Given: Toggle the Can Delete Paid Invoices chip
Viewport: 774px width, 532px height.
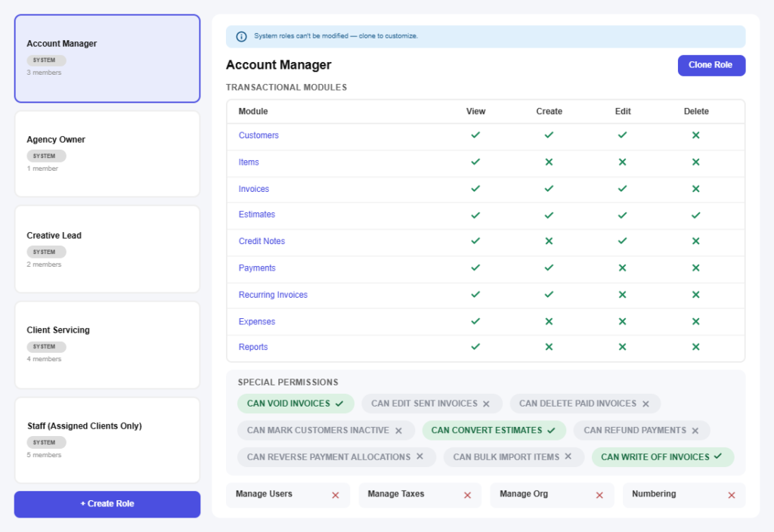Looking at the screenshot, I should 585,404.
